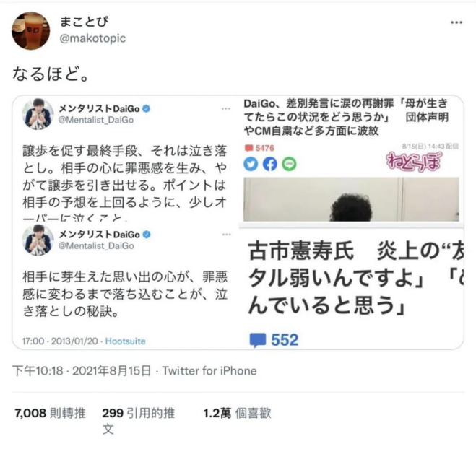Click the Hootsuite source link
Screen dimensions: 476x449
click(126, 341)
